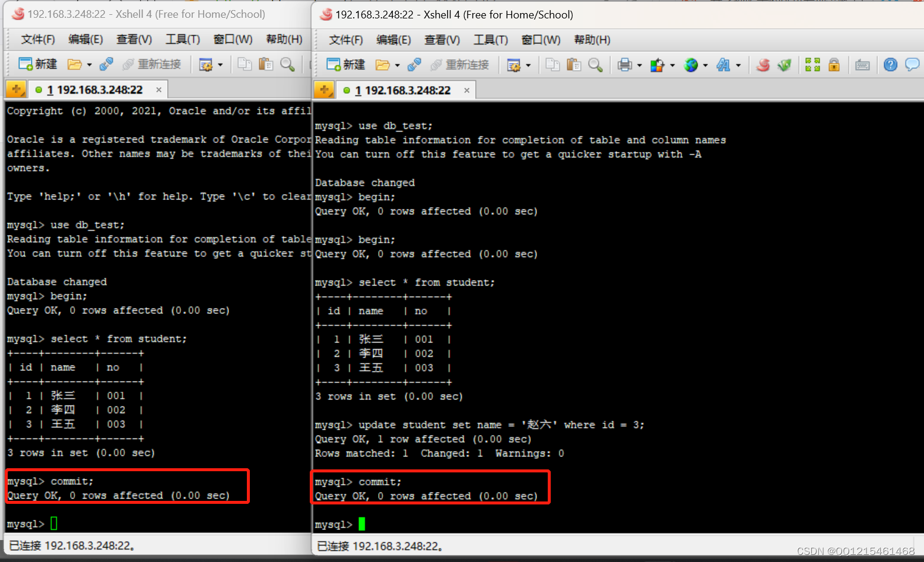This screenshot has height=562, width=924.
Task: Click Reconnect (重新连接) in the left window
Action: pos(152,64)
